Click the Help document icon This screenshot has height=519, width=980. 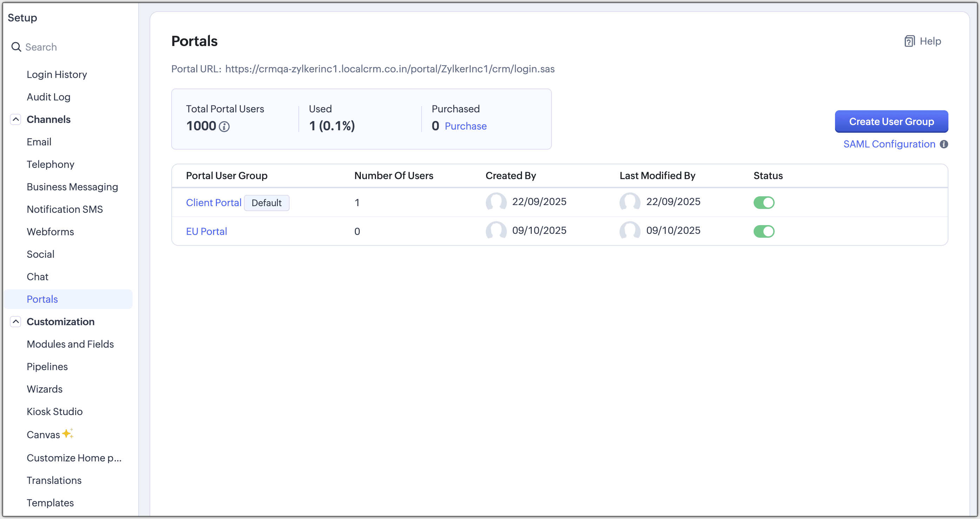[x=909, y=41]
